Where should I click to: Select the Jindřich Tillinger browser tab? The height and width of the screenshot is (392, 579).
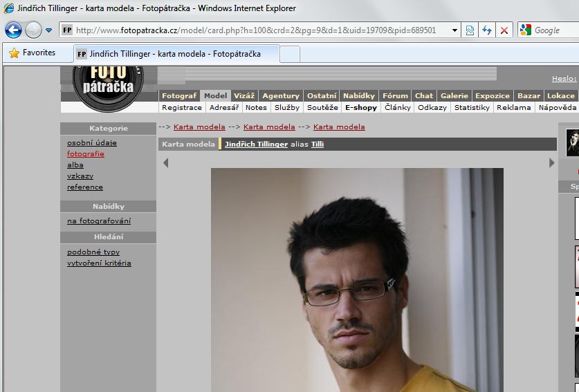coord(176,54)
